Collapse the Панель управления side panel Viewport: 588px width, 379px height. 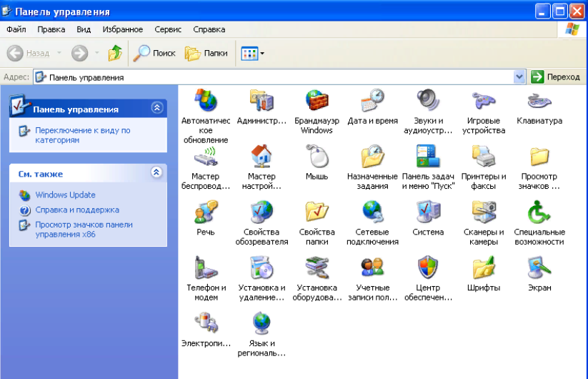(x=156, y=108)
